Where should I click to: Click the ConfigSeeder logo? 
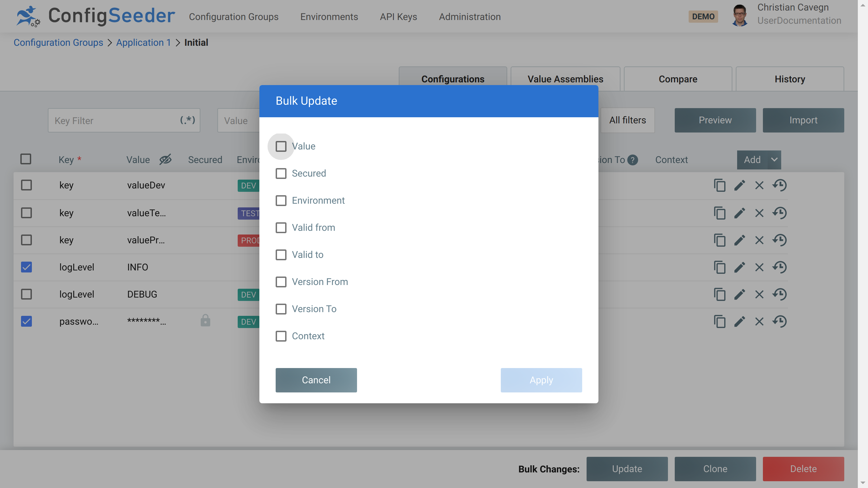click(95, 16)
